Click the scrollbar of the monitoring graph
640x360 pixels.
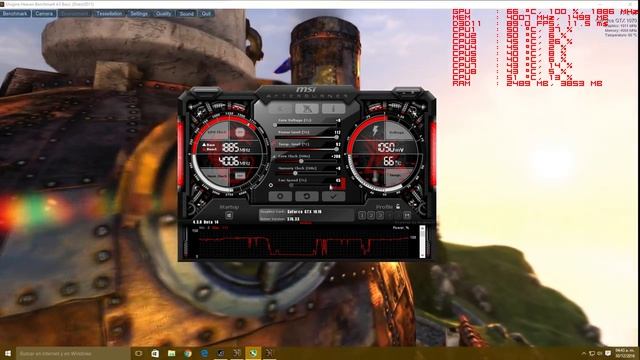(x=422, y=242)
